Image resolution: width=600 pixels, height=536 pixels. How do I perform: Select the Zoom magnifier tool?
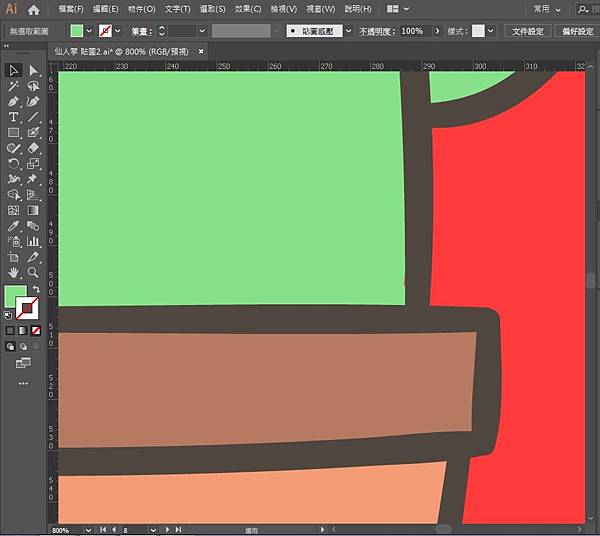point(33,272)
